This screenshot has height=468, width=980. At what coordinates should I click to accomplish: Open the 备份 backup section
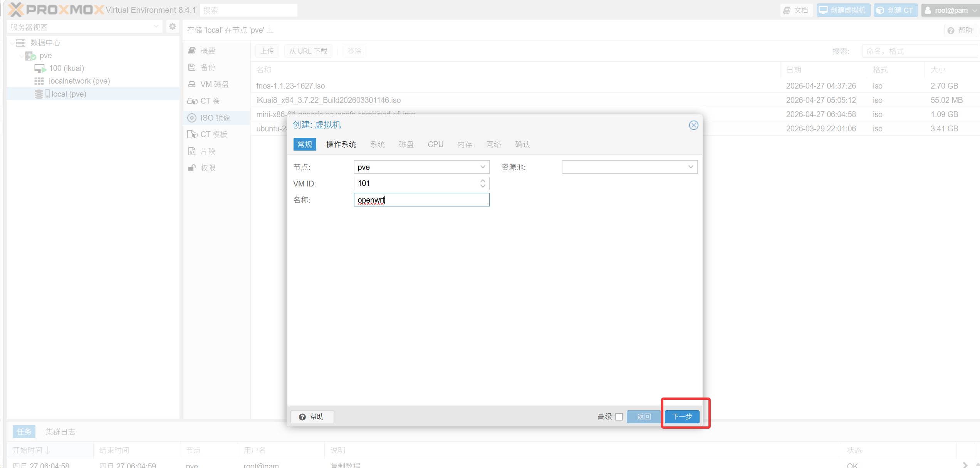coord(208,67)
